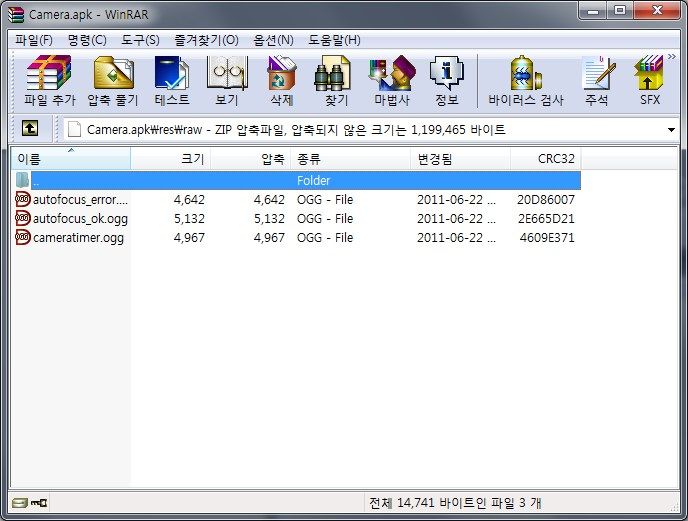Click the WinRAR title bar icon
The height and width of the screenshot is (521, 688).
[16, 14]
